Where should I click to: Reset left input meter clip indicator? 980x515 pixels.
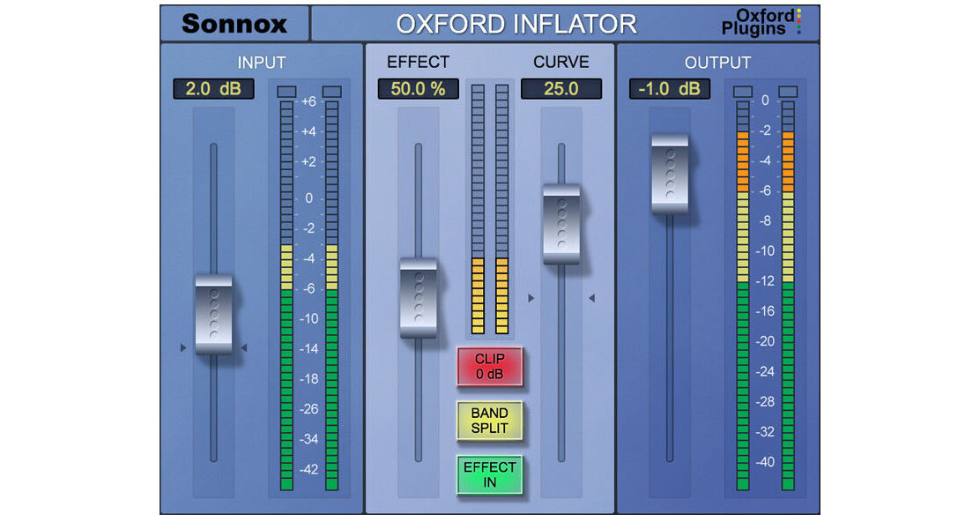click(286, 92)
